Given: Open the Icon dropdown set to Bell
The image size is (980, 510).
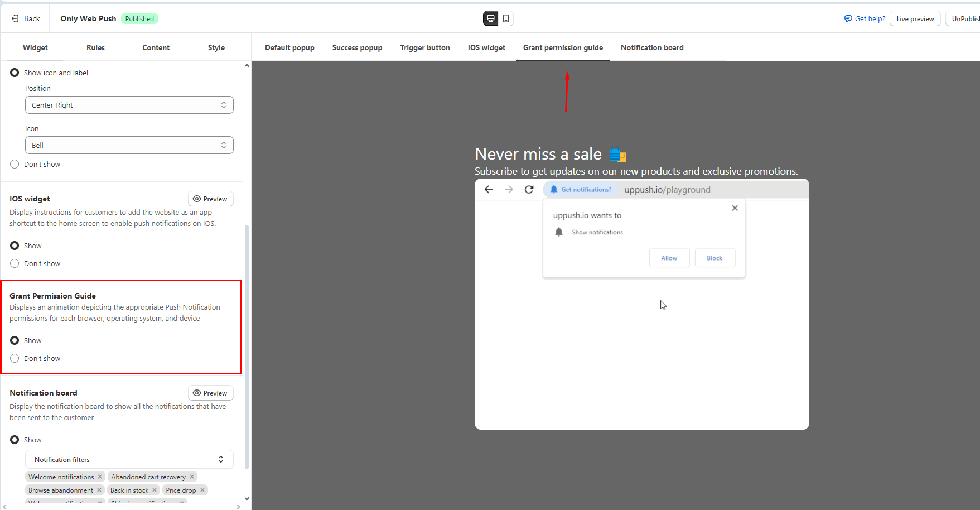Looking at the screenshot, I should [x=129, y=145].
